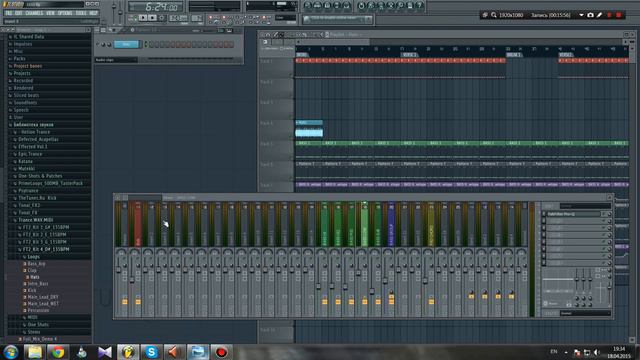Expand the Katana folder
The image size is (640, 360).
(x=25, y=161)
